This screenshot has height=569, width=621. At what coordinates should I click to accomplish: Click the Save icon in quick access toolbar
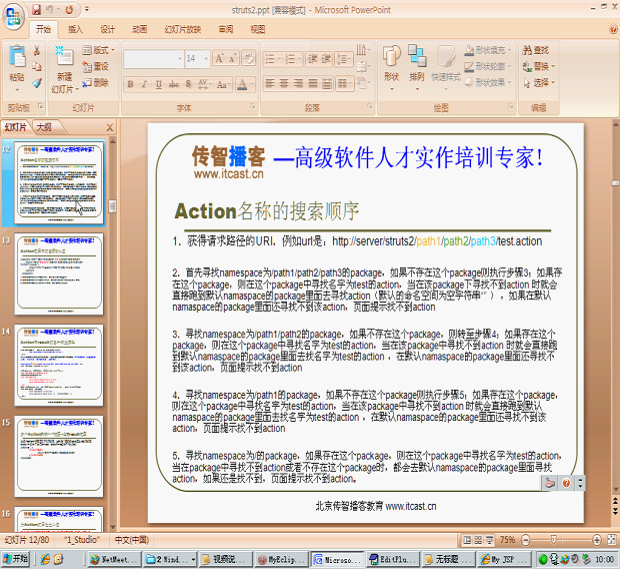[x=37, y=9]
